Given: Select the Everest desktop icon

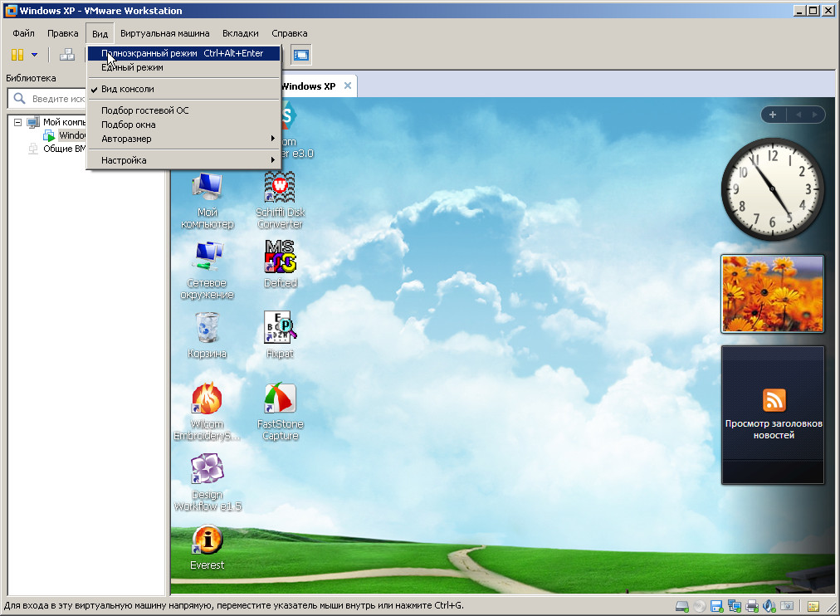Looking at the screenshot, I should click(x=208, y=547).
